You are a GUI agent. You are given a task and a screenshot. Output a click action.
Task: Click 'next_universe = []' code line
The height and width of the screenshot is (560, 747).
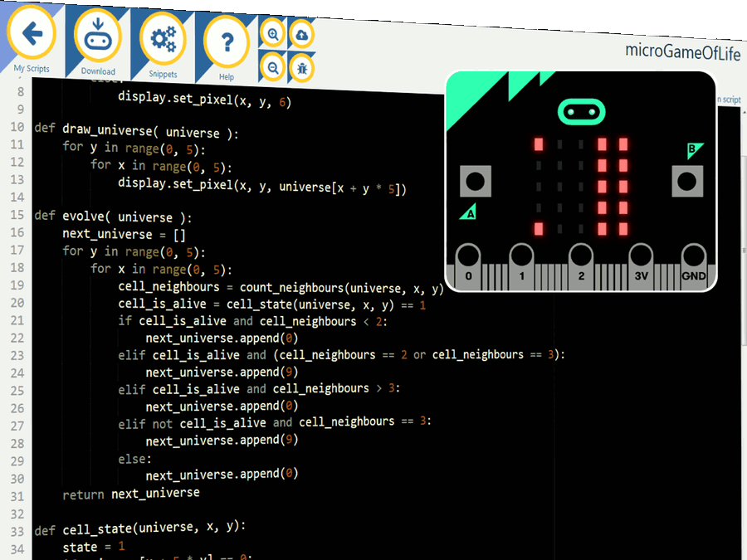coord(124,234)
